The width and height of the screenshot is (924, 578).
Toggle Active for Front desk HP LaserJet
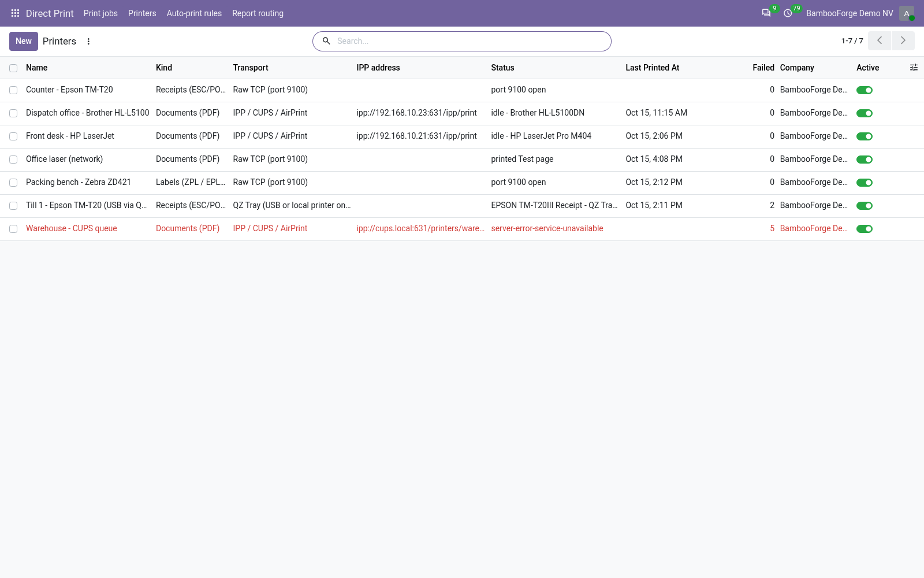pos(865,136)
